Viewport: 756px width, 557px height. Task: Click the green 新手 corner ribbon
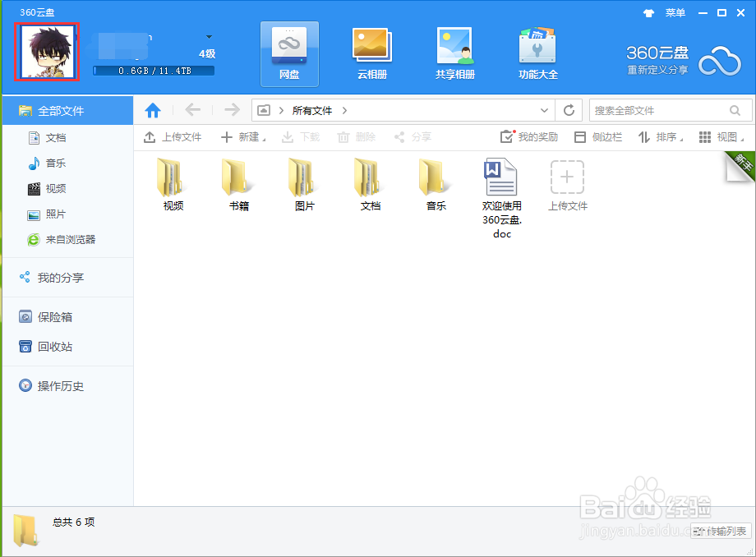[741, 165]
